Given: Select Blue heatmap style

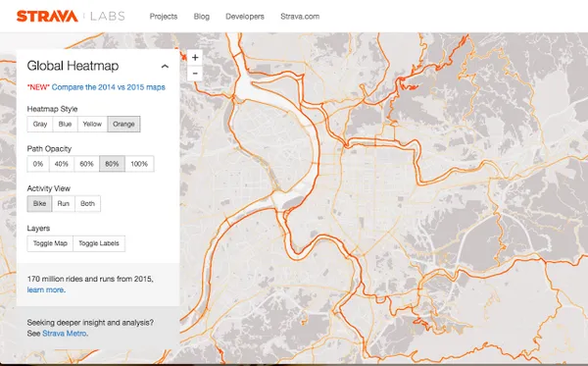Looking at the screenshot, I should [66, 125].
